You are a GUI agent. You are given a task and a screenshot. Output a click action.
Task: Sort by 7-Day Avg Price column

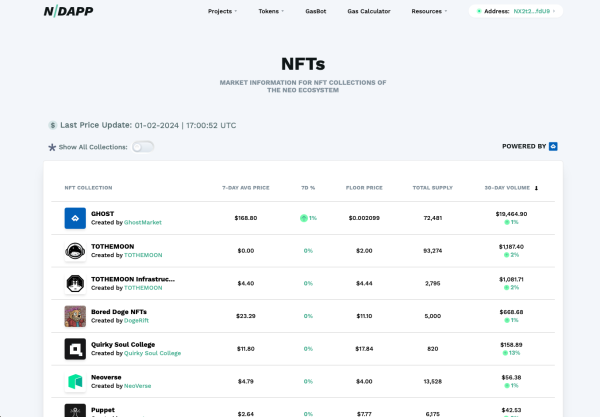click(x=246, y=188)
